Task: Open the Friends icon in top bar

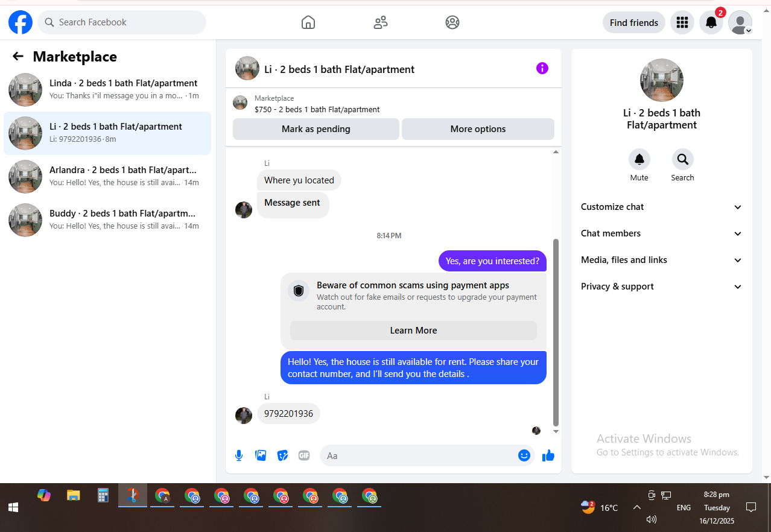Action: click(381, 22)
